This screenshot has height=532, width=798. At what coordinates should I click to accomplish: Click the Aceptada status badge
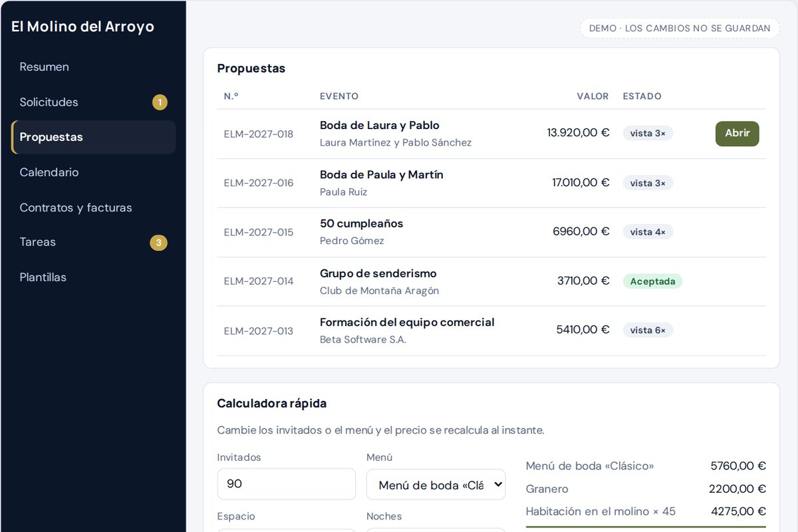pos(652,281)
